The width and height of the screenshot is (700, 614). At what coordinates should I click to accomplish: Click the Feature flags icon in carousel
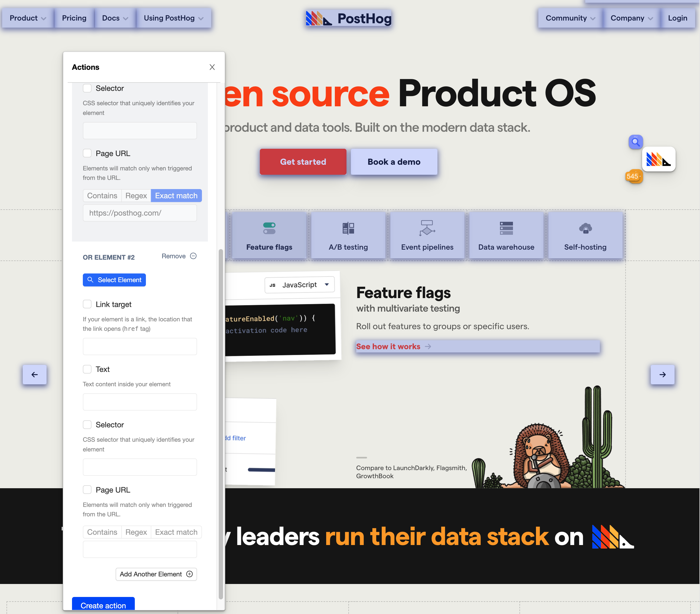(269, 228)
